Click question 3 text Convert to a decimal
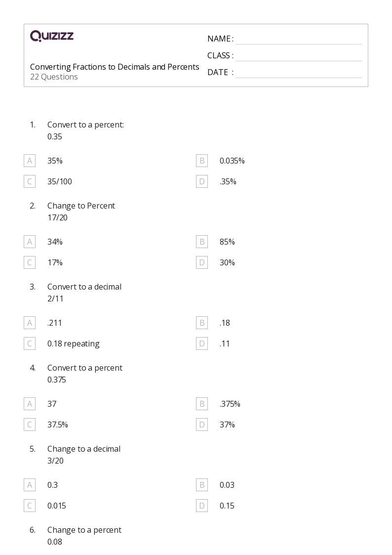The width and height of the screenshot is (392, 555). tap(84, 287)
